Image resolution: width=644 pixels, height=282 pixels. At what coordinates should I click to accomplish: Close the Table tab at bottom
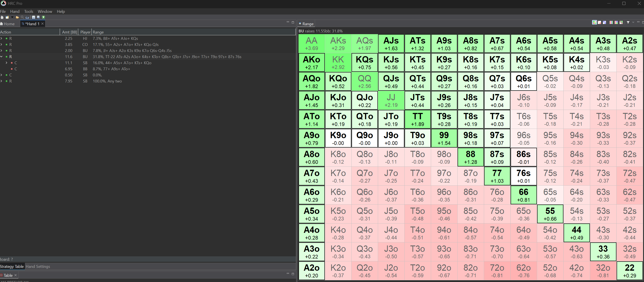[15, 275]
